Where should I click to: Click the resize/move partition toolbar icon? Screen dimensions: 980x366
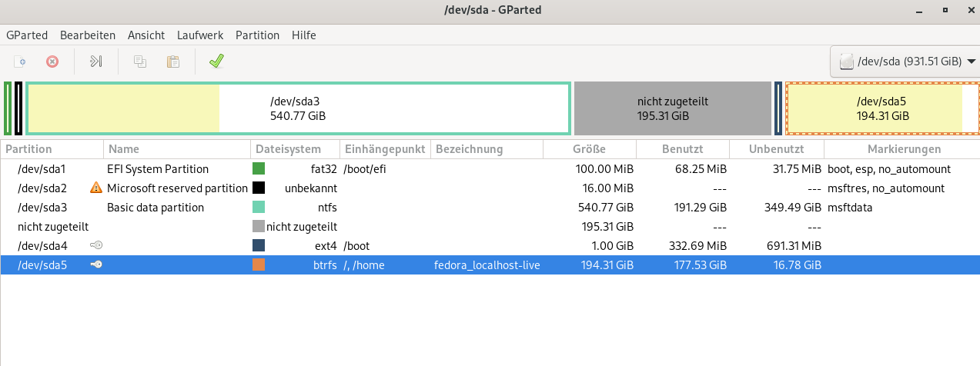pyautogui.click(x=96, y=61)
